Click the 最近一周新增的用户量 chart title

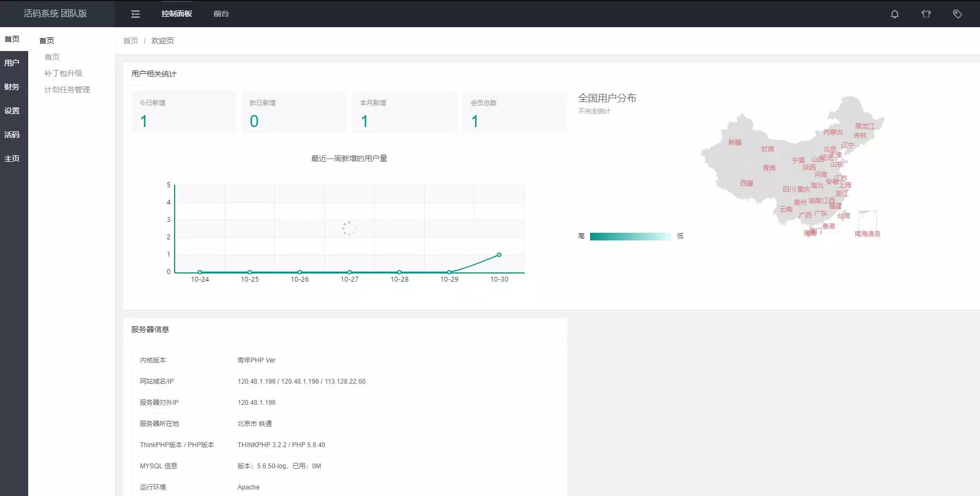[349, 158]
